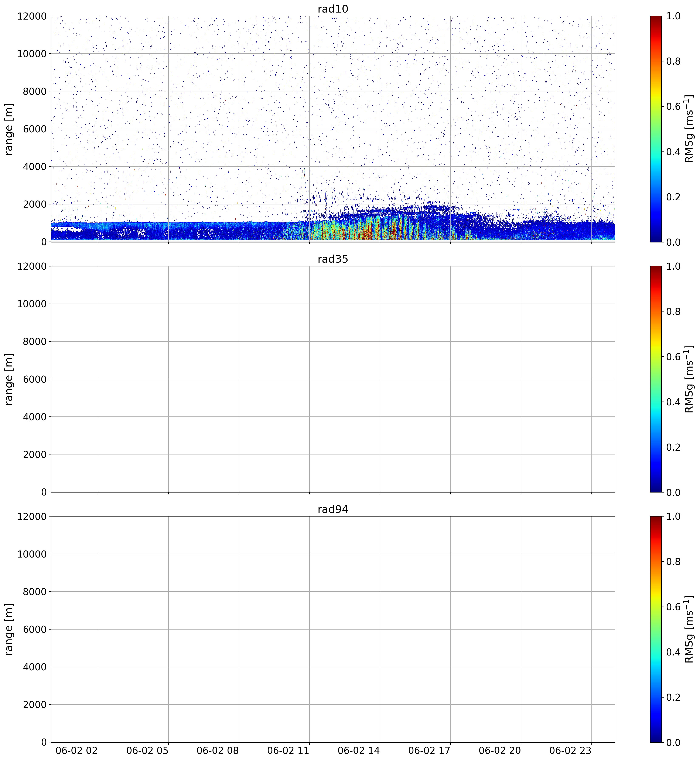Click the 4000 range tick on rad94 panel

[x=34, y=667]
